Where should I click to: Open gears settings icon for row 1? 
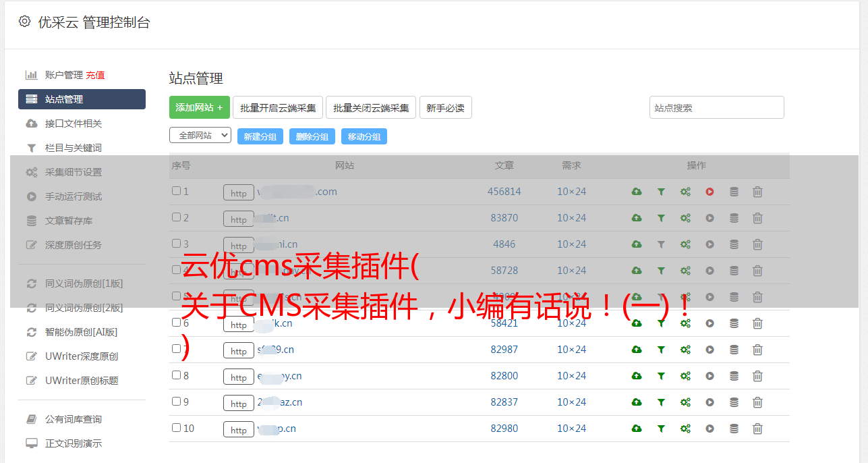coord(685,192)
